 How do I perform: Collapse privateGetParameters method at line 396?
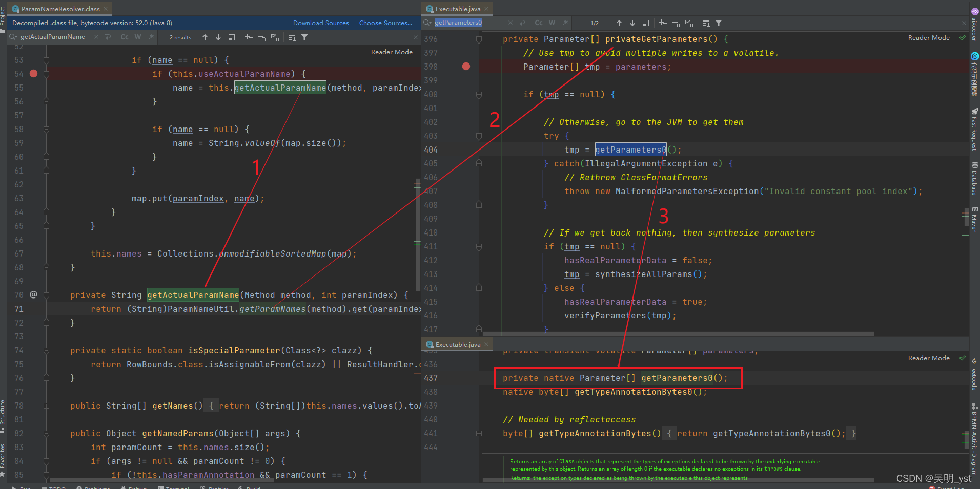479,39
